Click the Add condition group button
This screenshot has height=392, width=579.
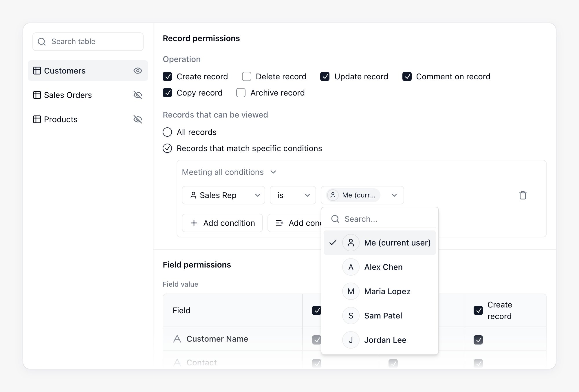(x=295, y=223)
